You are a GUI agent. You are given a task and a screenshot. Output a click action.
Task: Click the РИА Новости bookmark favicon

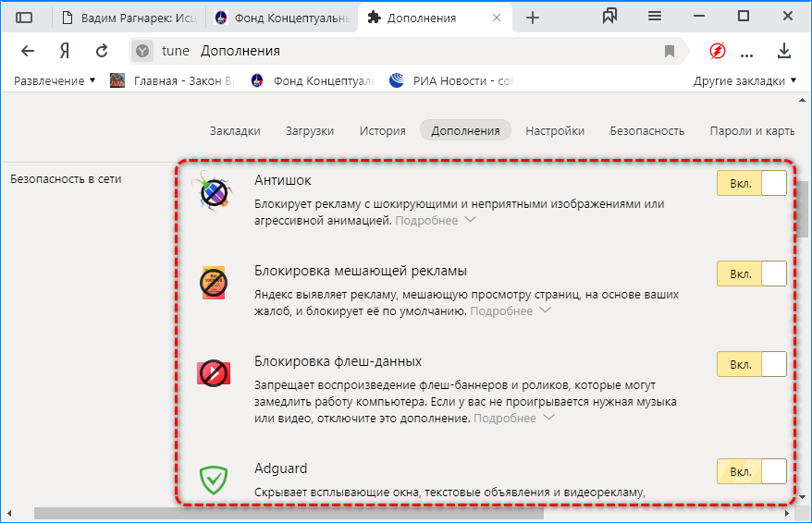click(x=397, y=80)
